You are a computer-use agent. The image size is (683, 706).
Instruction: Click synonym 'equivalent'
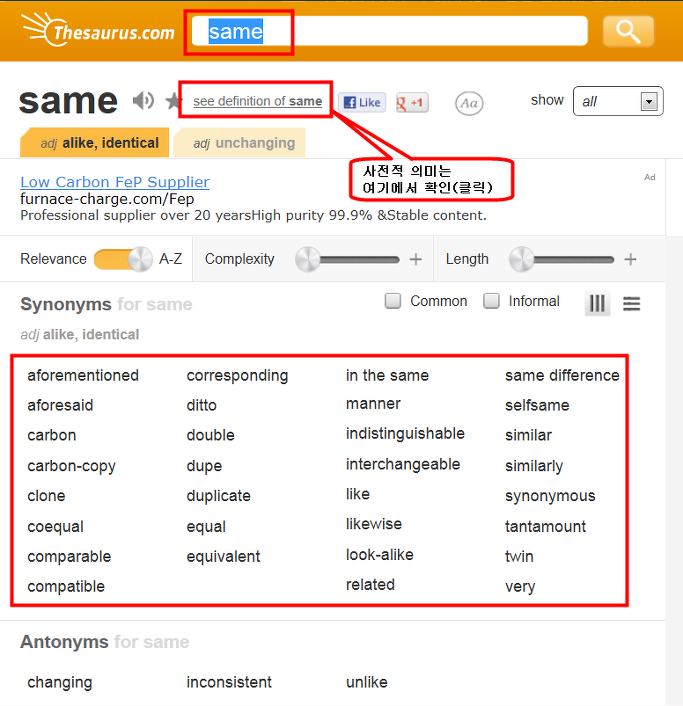pyautogui.click(x=223, y=557)
